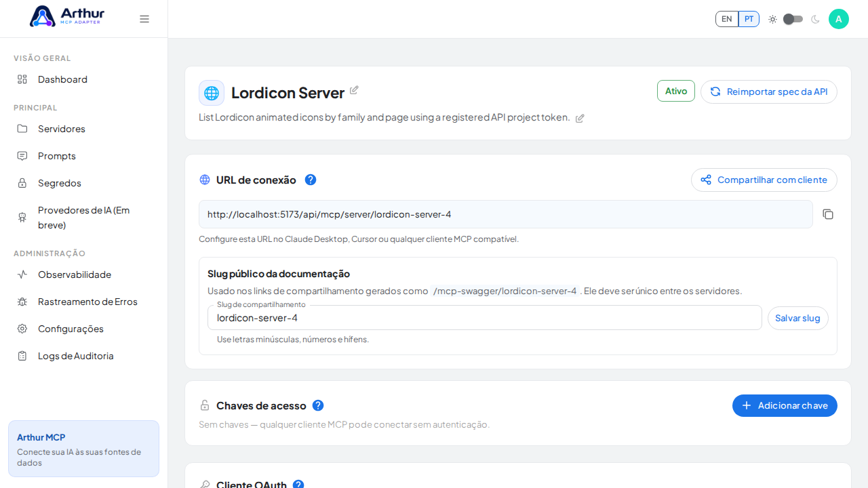Open Dashboard in the sidebar

point(83,79)
